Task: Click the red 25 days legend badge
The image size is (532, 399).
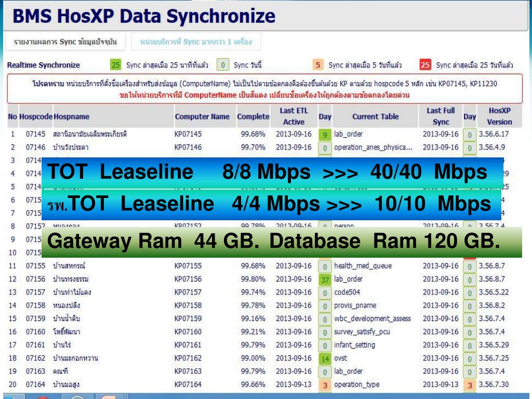Action: (x=425, y=65)
